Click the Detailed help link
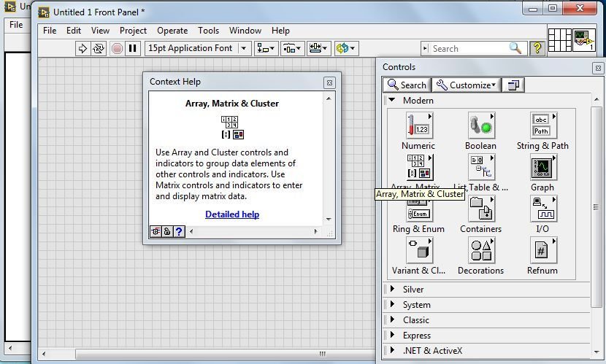 point(232,214)
